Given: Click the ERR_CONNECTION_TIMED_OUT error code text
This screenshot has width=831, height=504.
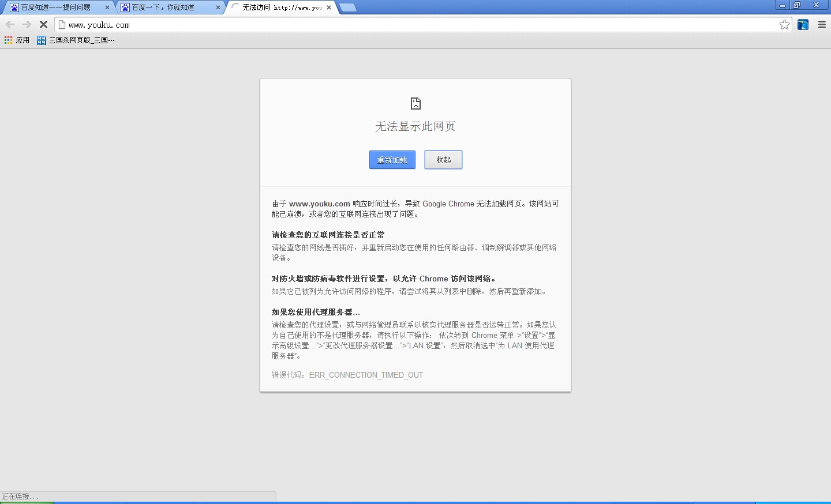Looking at the screenshot, I should (366, 375).
